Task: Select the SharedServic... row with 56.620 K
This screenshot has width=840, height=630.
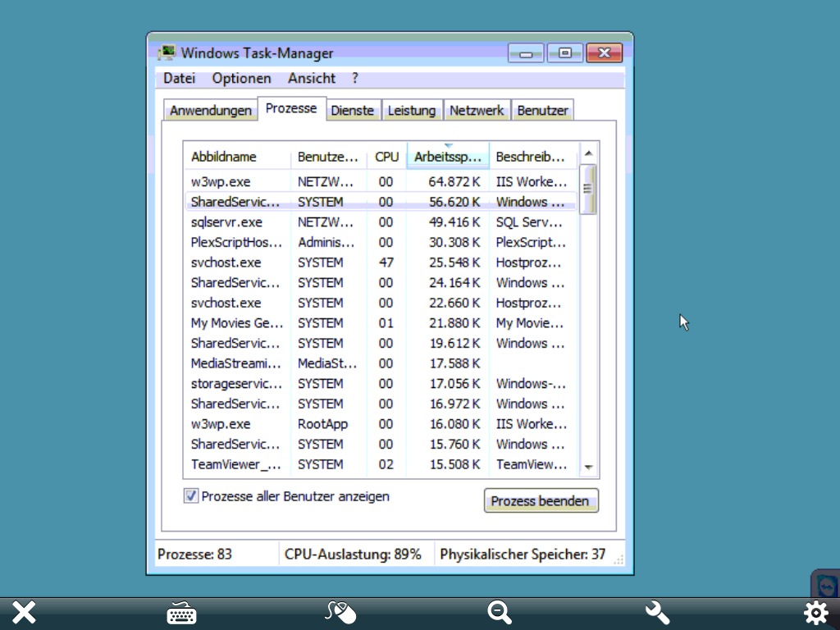Action: point(381,202)
